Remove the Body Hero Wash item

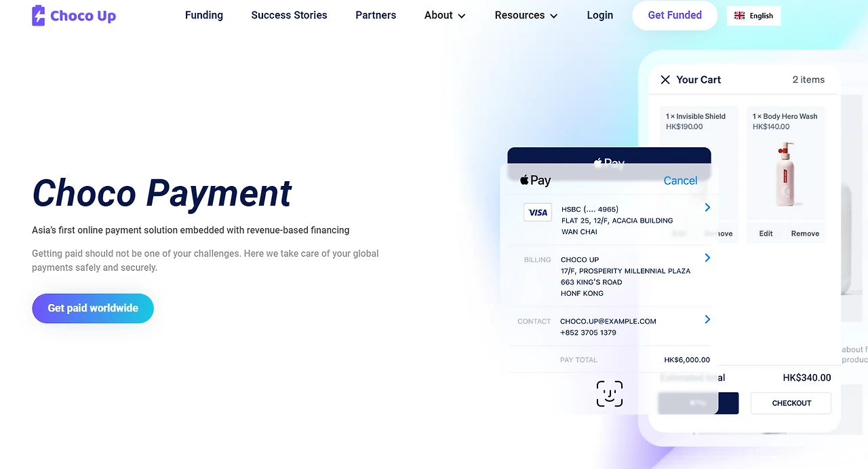tap(805, 233)
